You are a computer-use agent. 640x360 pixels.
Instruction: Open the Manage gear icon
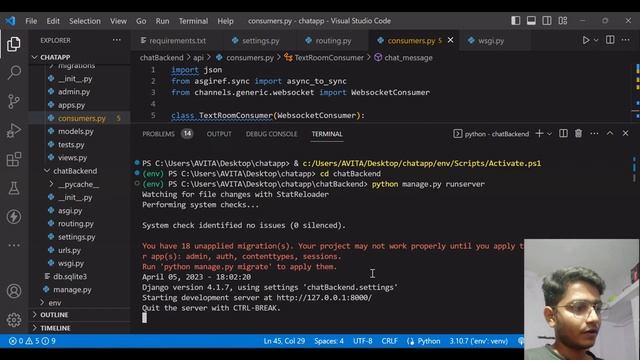click(x=14, y=320)
